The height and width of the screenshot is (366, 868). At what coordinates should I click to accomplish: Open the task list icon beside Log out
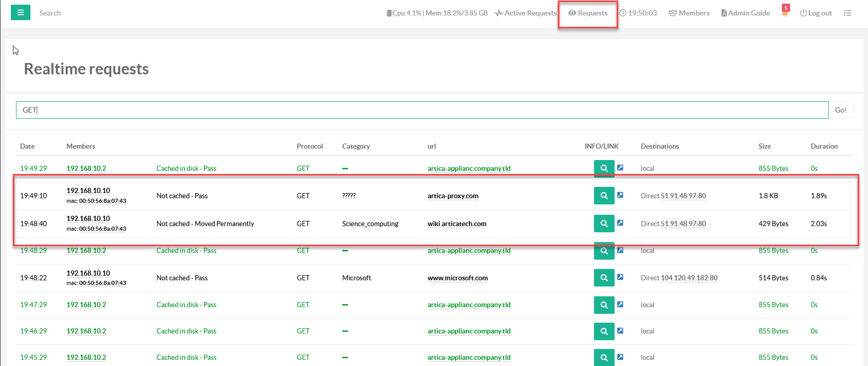point(847,13)
